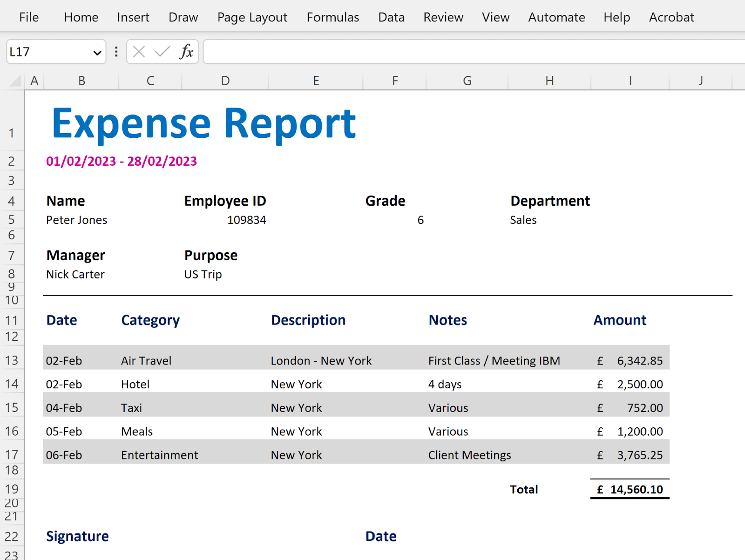
Task: Select column I header
Action: pos(630,81)
